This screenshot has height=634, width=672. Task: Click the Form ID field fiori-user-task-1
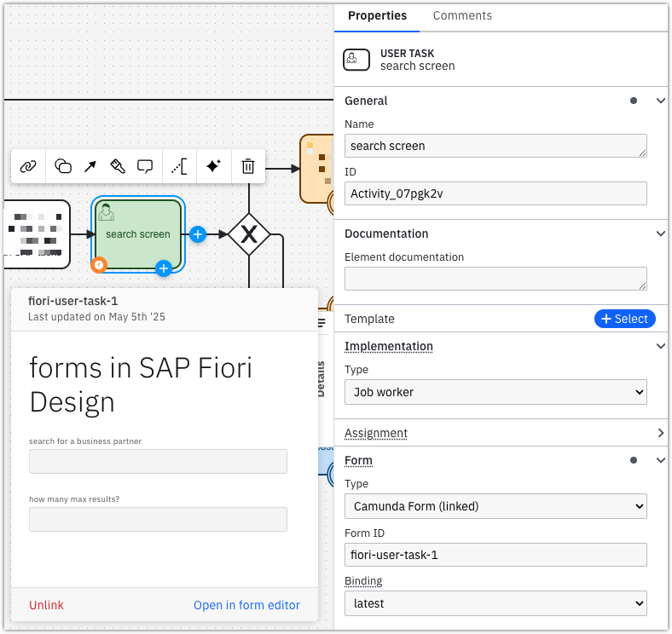(495, 556)
